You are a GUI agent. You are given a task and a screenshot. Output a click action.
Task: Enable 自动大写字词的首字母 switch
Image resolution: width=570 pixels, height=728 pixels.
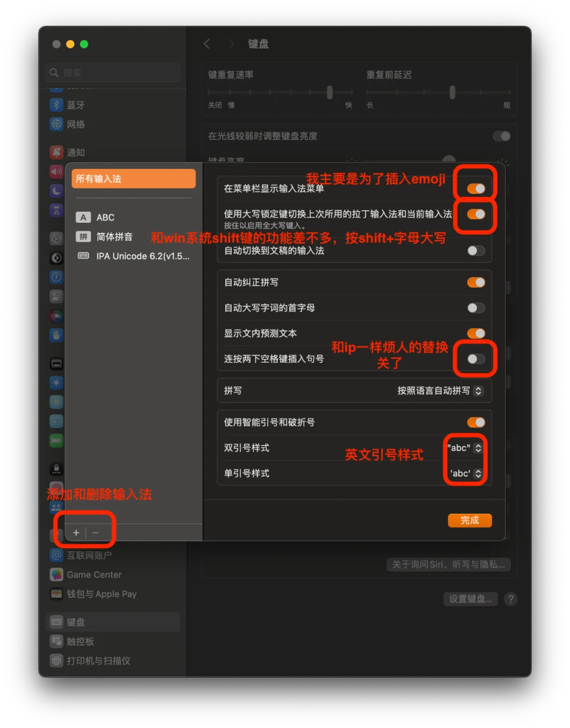(x=476, y=308)
